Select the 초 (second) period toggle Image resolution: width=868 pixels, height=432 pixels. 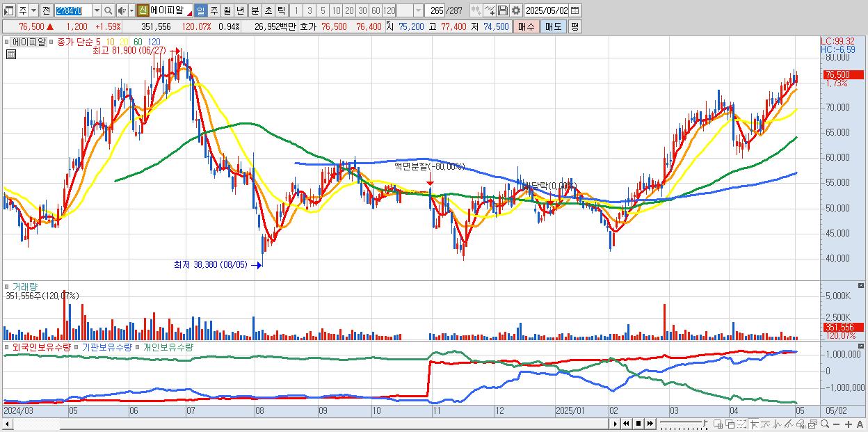click(268, 10)
